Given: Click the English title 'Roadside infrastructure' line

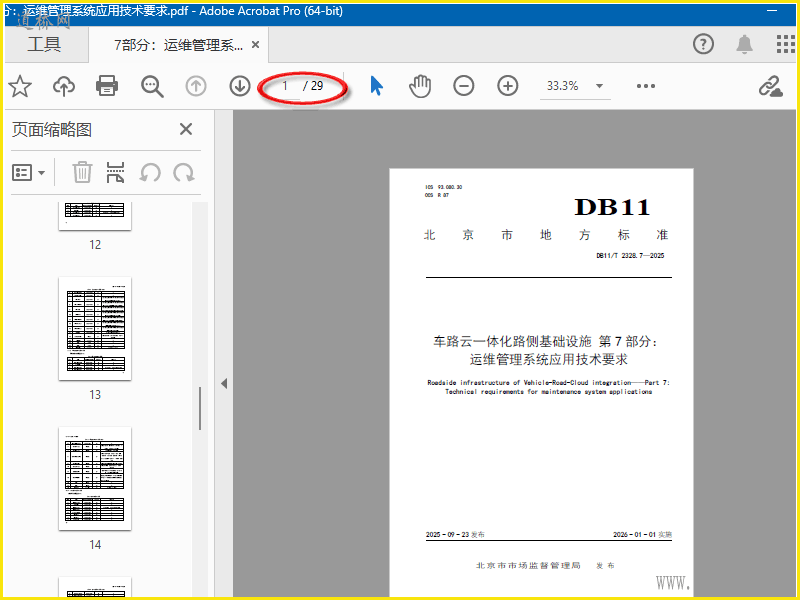Looking at the screenshot, I should [x=548, y=382].
